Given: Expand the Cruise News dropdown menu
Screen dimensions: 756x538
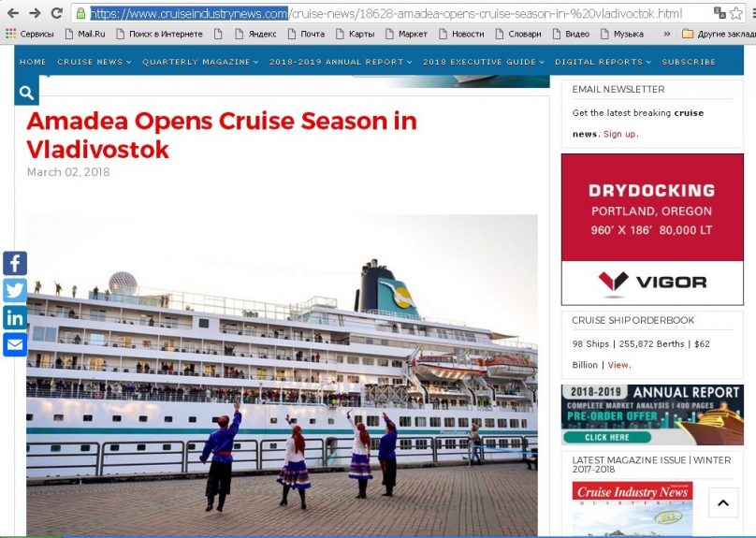Looking at the screenshot, I should 94,62.
